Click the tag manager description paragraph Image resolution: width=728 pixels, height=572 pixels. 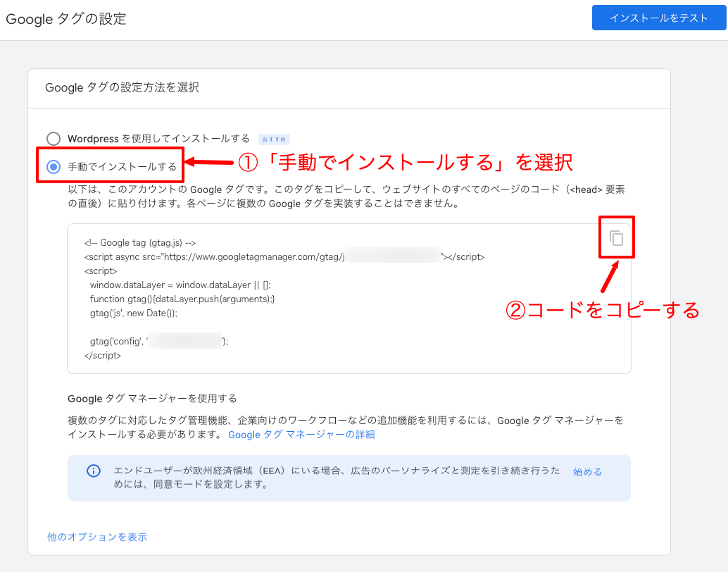point(346,427)
